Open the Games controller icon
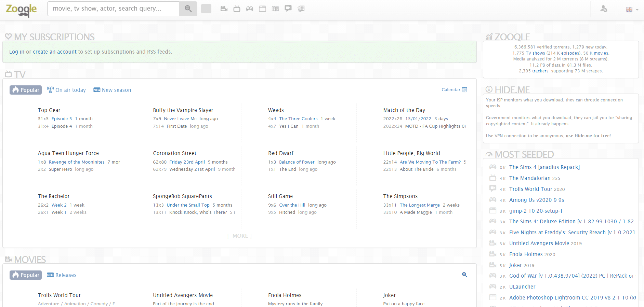Image resolution: width=644 pixels, height=307 pixels. [x=250, y=9]
